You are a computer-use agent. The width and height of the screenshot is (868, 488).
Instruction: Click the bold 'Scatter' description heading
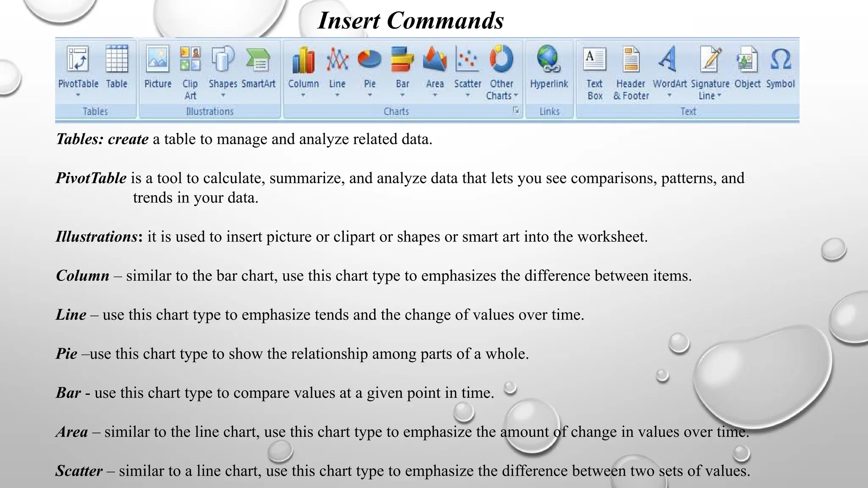[79, 471]
